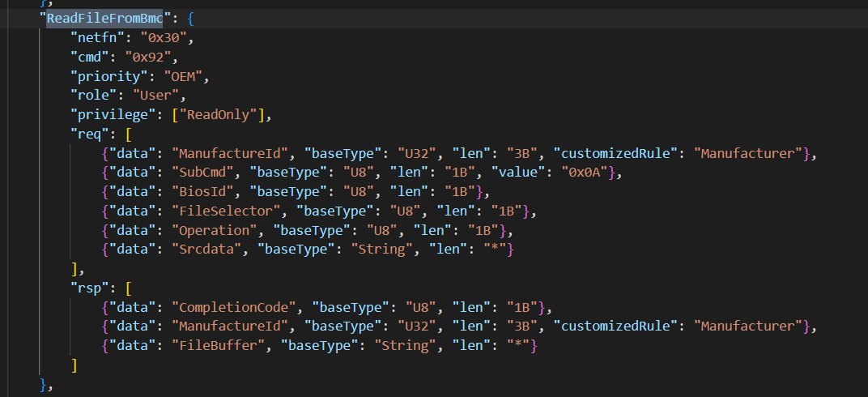Click the "req" array key
The height and width of the screenshot is (397, 868).
pos(85,134)
